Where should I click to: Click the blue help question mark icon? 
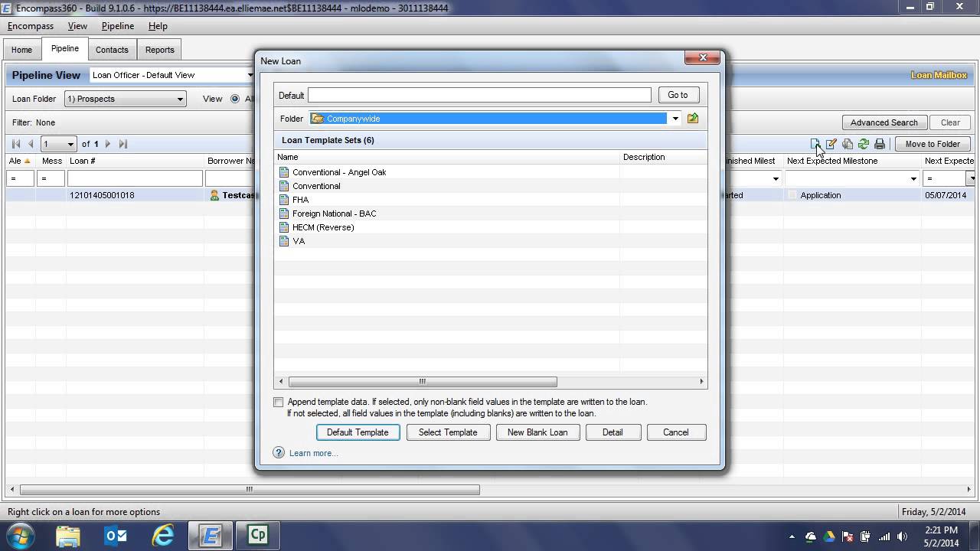point(279,453)
